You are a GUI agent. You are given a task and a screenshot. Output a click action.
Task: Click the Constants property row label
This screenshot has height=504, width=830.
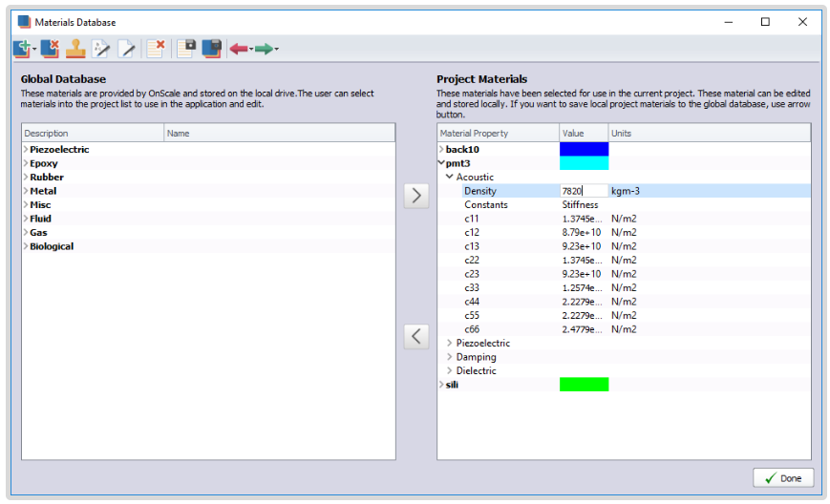(x=486, y=204)
